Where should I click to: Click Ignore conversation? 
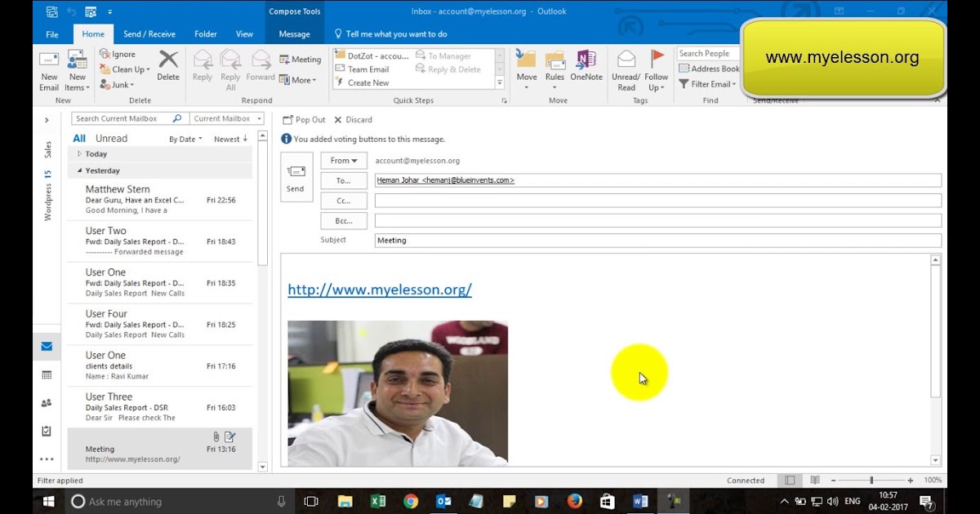click(118, 54)
